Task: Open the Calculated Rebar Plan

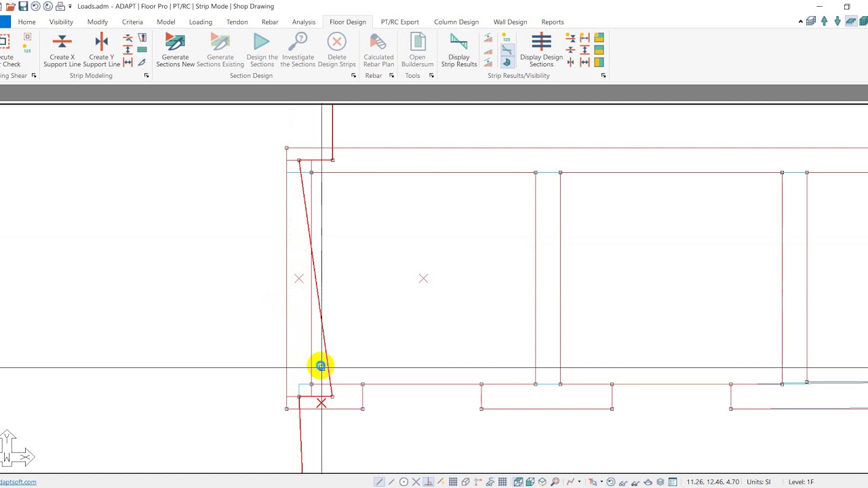Action: [x=378, y=52]
